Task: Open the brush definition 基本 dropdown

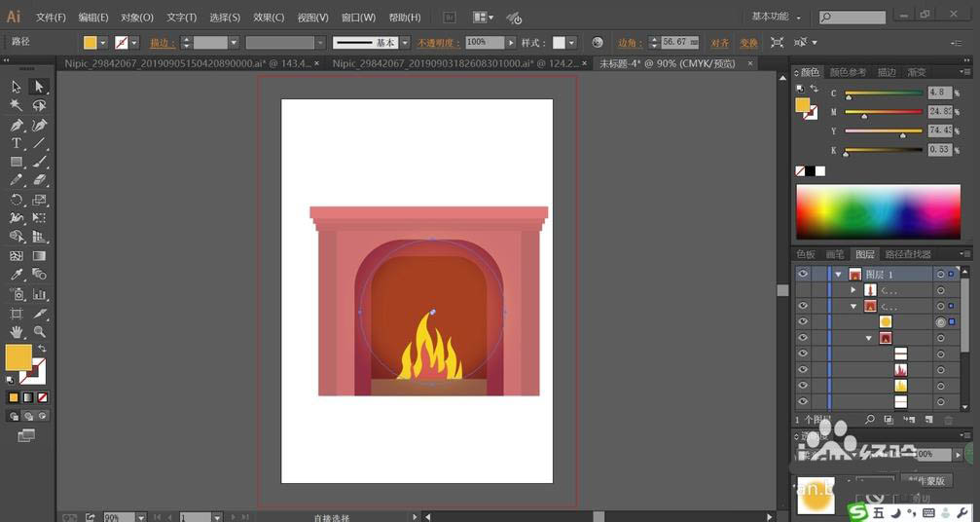Action: pyautogui.click(x=405, y=43)
